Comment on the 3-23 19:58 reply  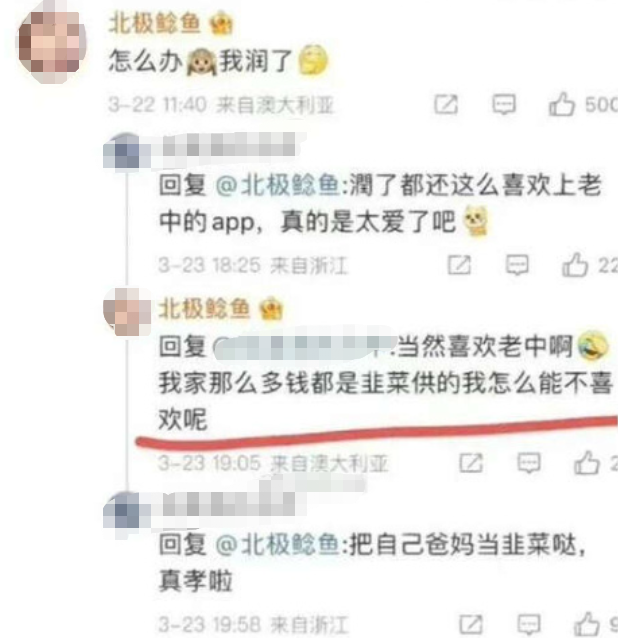coord(529,624)
